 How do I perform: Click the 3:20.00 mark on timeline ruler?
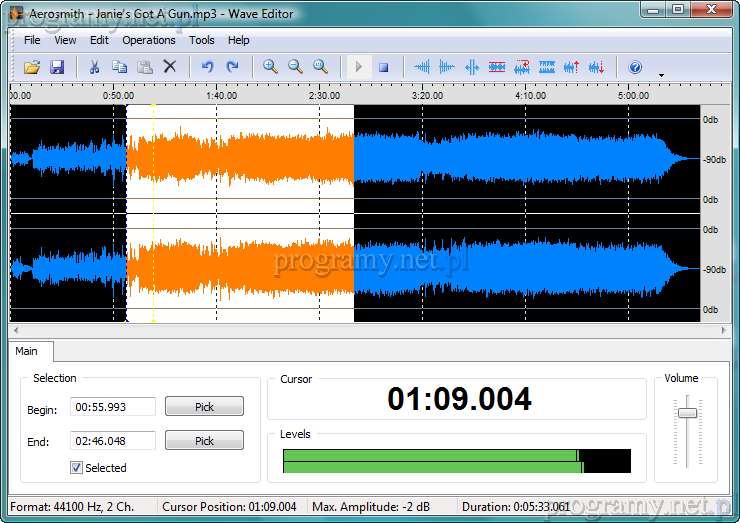pos(424,97)
